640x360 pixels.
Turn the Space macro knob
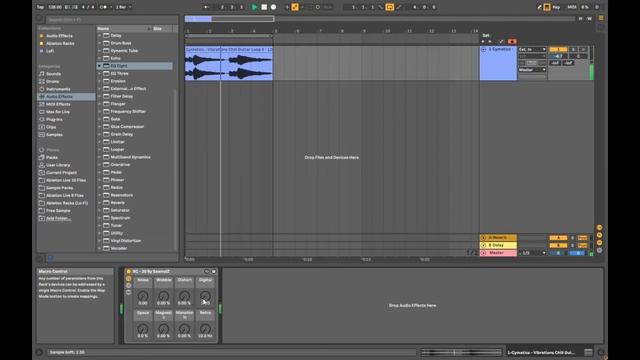click(x=143, y=329)
